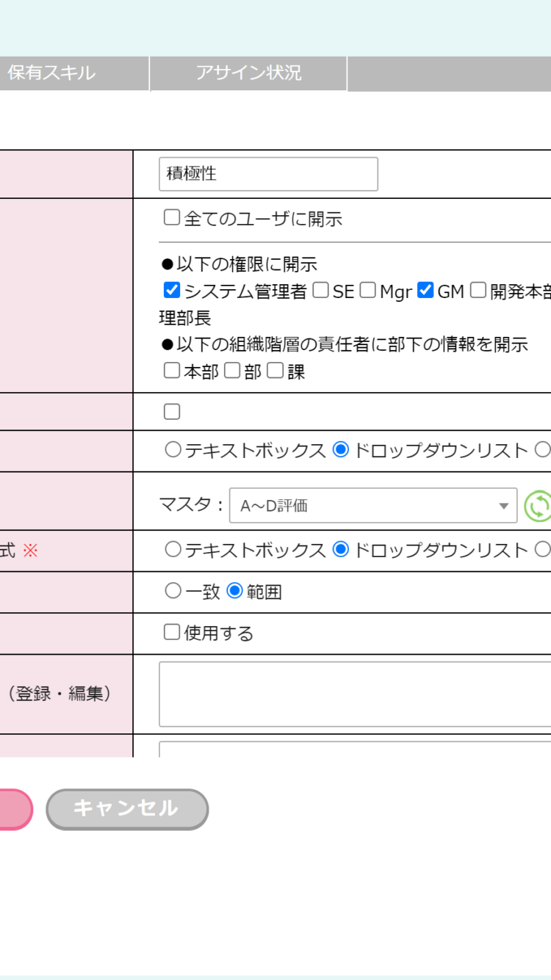551x980 pixels.
Task: Open the アサイン状況 tab
Action: [248, 73]
